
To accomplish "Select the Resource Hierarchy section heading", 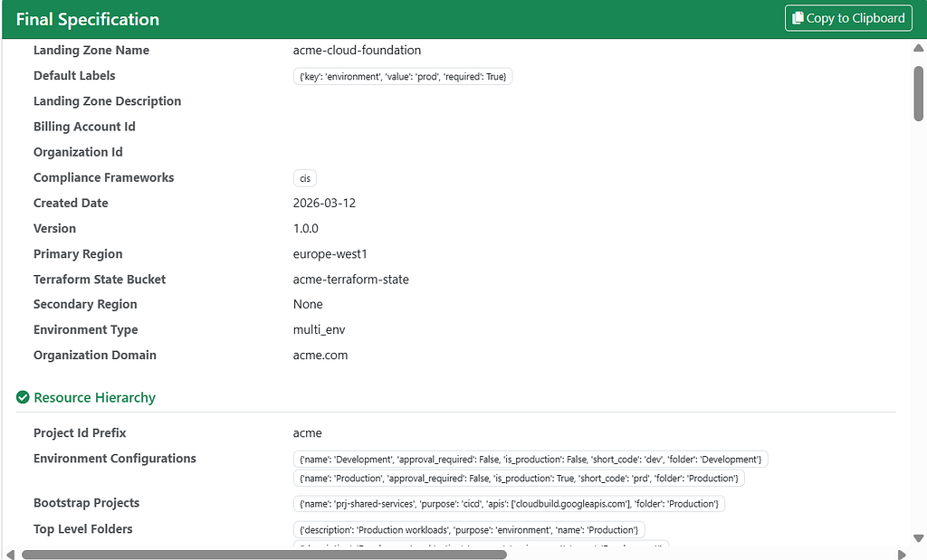I will point(94,397).
